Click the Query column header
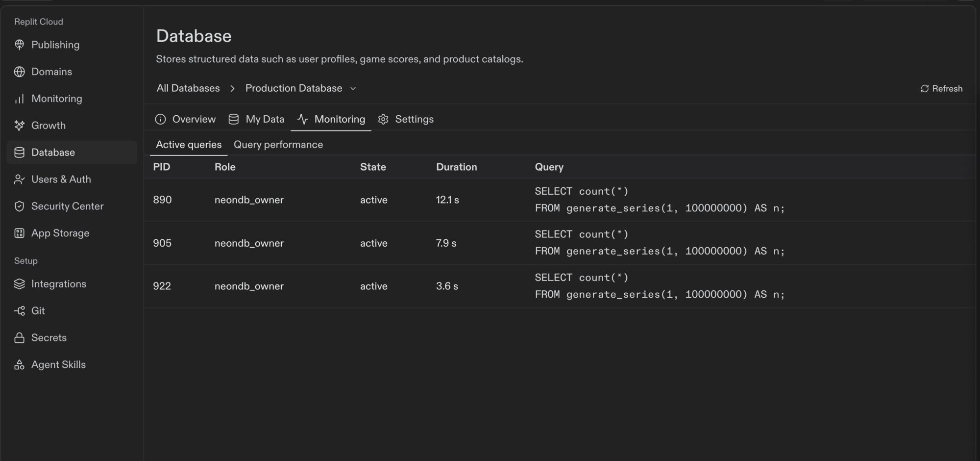This screenshot has width=980, height=461. point(549,167)
